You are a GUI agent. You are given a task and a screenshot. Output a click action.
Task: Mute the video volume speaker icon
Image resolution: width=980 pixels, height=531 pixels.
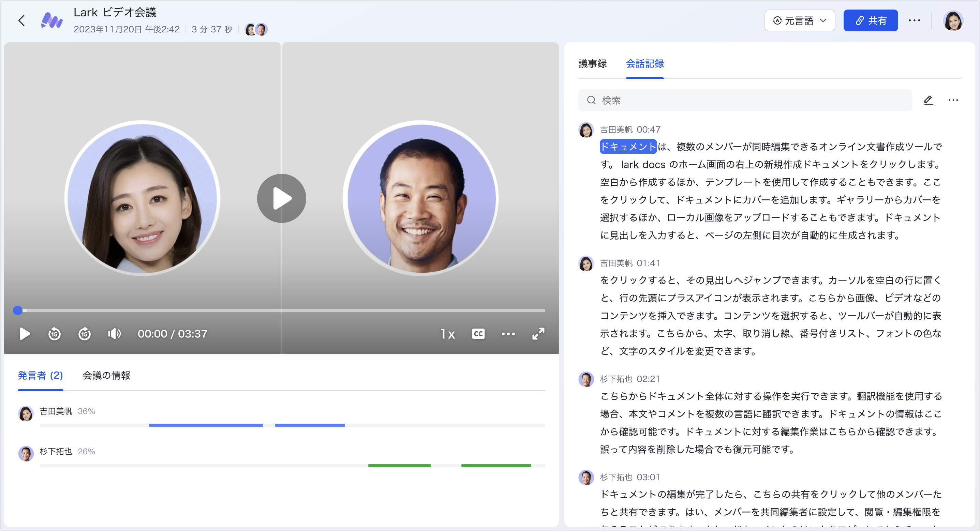coord(114,334)
